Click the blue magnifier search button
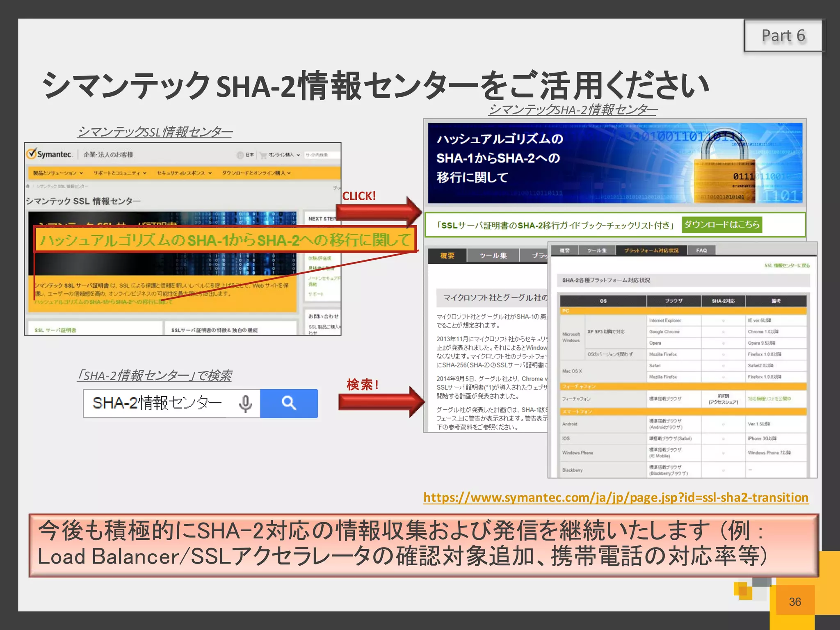840x630 pixels. [289, 403]
